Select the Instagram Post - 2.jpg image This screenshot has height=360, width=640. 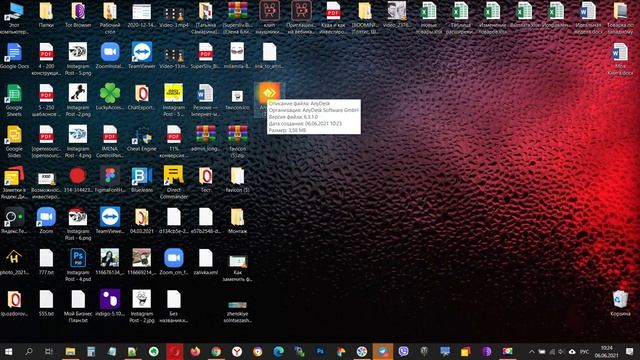point(142,299)
